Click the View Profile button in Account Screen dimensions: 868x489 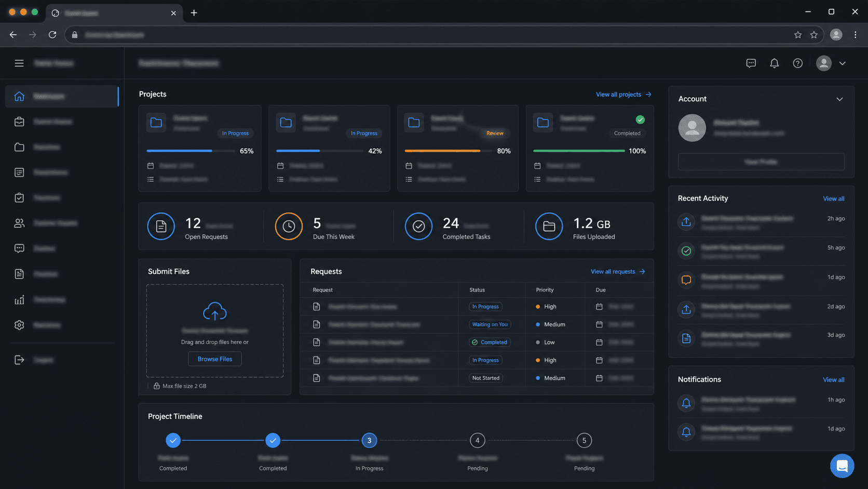(761, 162)
